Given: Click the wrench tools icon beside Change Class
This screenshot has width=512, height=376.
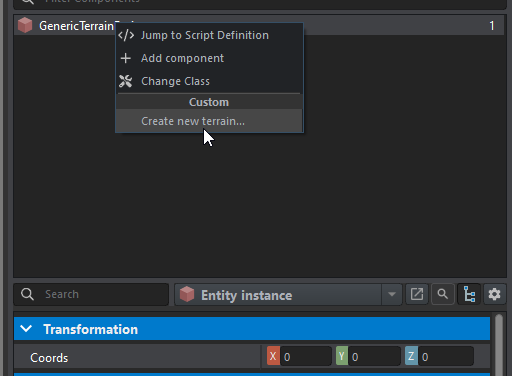Looking at the screenshot, I should tap(126, 81).
